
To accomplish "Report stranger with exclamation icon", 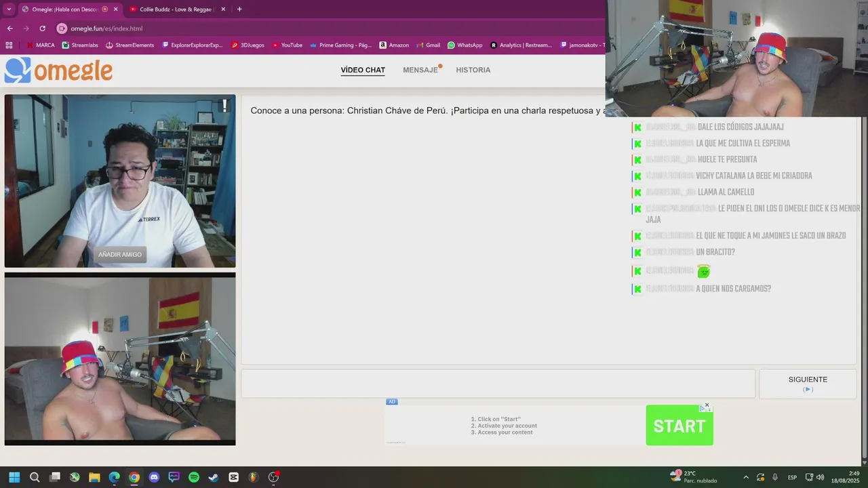I will tap(224, 106).
